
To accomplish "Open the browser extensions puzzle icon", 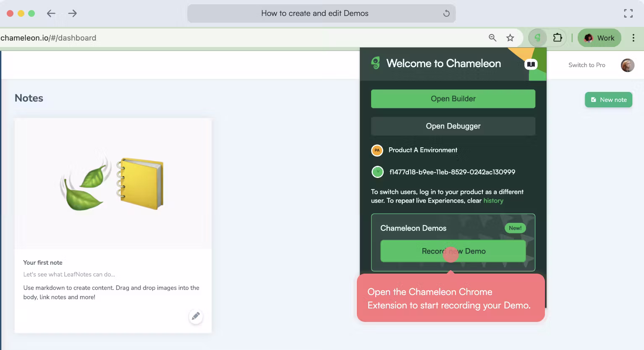I will pos(557,38).
